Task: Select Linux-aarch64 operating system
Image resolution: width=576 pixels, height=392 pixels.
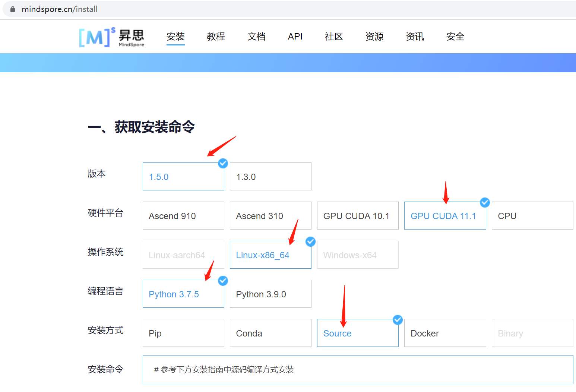Action: (183, 255)
